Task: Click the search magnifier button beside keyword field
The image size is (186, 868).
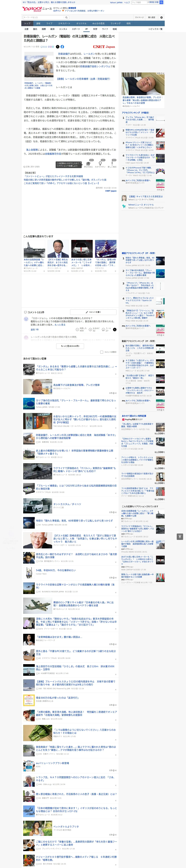Action: click(66, 18)
